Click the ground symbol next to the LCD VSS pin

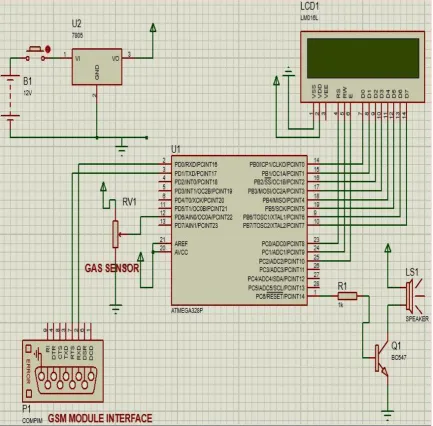[x=289, y=72]
